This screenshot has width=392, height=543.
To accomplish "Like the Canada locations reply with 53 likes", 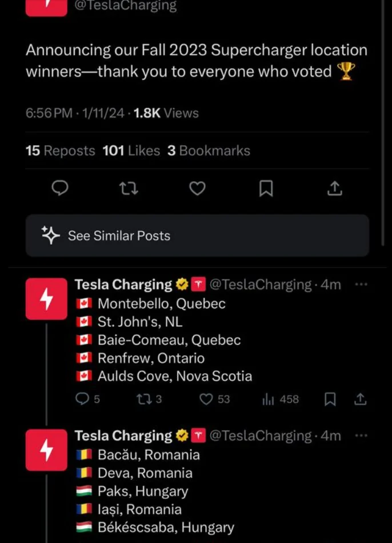I will [x=206, y=399].
